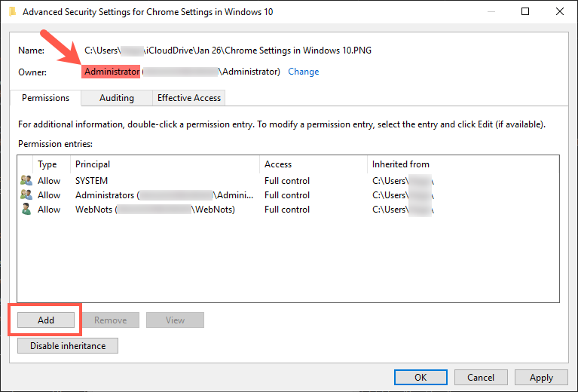Switch to the Auditing tab
578x392 pixels.
point(116,98)
